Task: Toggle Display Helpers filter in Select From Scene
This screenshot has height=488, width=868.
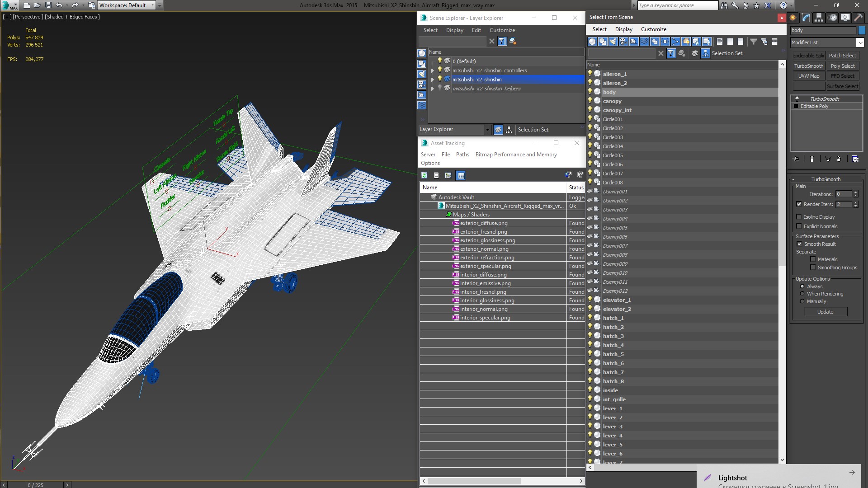Action: (634, 42)
